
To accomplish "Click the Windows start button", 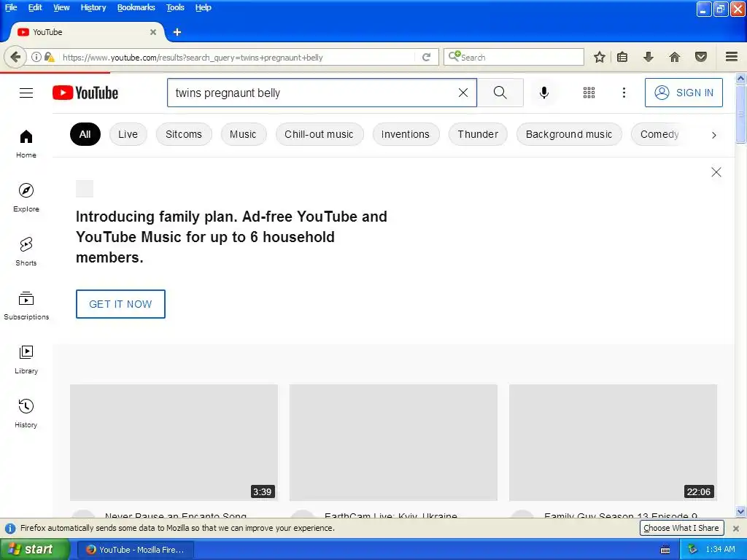I will tap(34, 550).
